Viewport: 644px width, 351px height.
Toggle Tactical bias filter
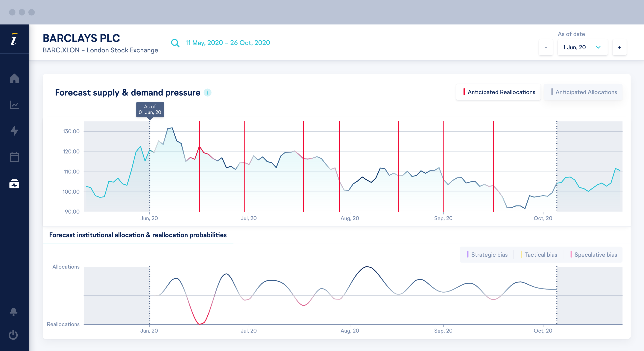[x=539, y=254]
